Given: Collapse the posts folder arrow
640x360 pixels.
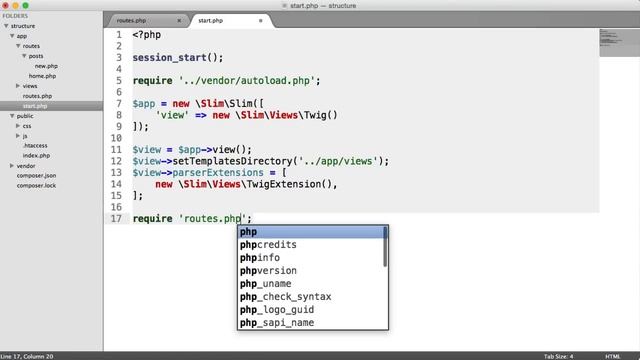Looking at the screenshot, I should coord(24,56).
